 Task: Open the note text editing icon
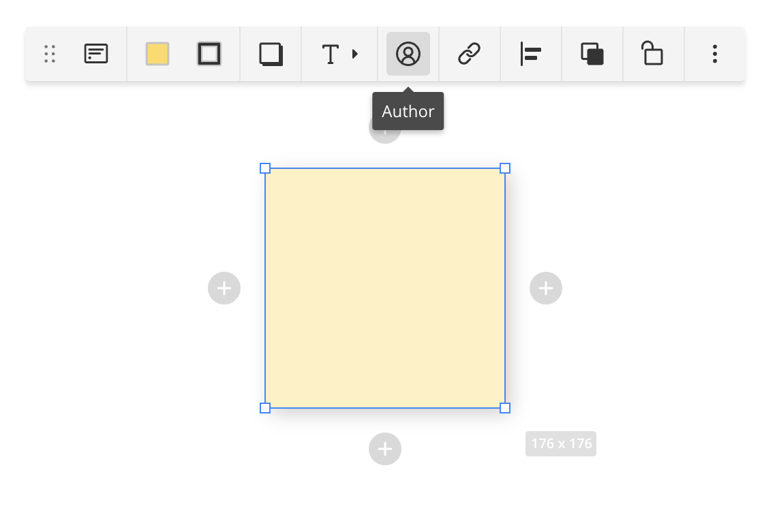pos(96,54)
